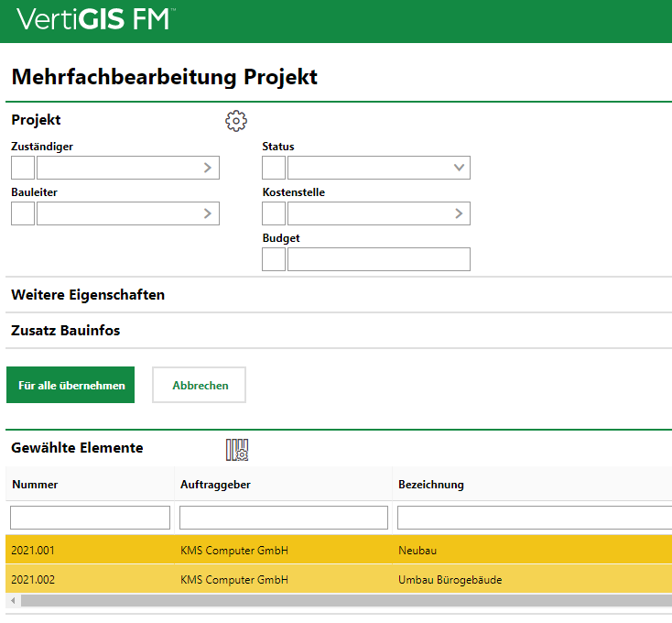
Task: Sort by Nummer column header
Action: point(35,485)
